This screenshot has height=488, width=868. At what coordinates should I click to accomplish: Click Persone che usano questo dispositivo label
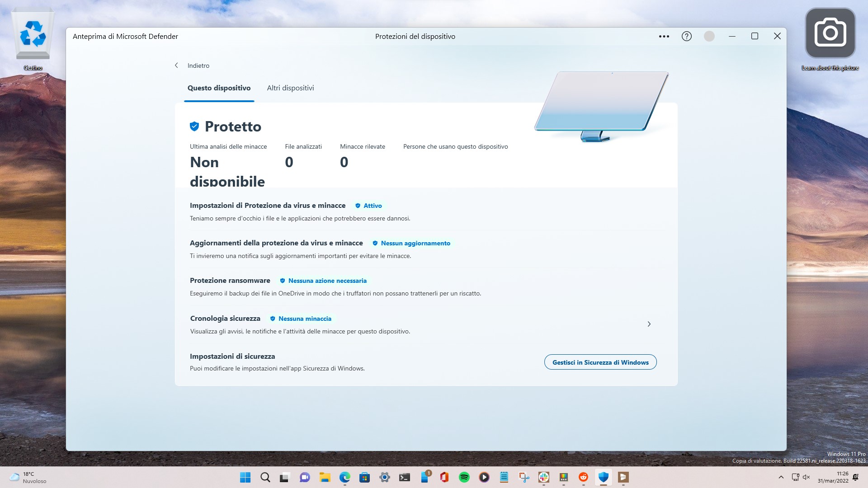pos(456,146)
